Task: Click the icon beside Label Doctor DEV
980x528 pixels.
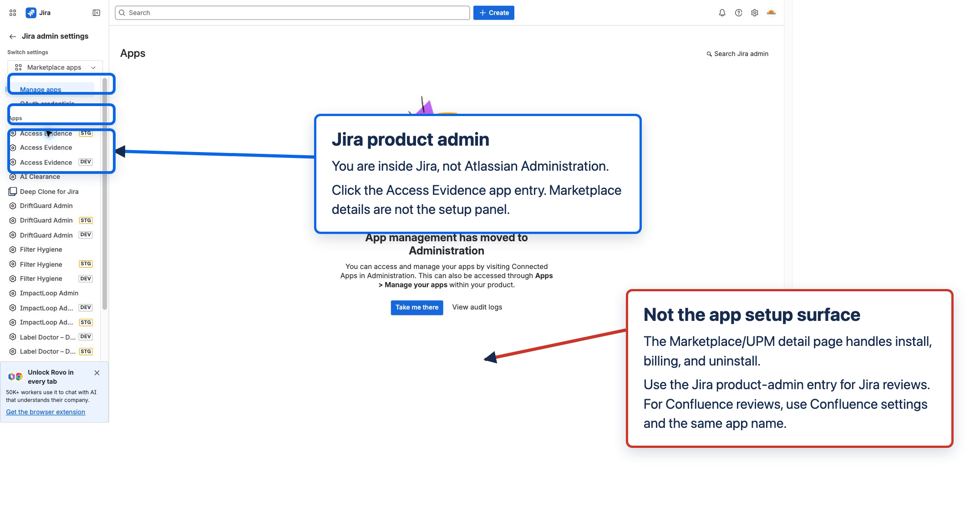Action: (x=13, y=337)
